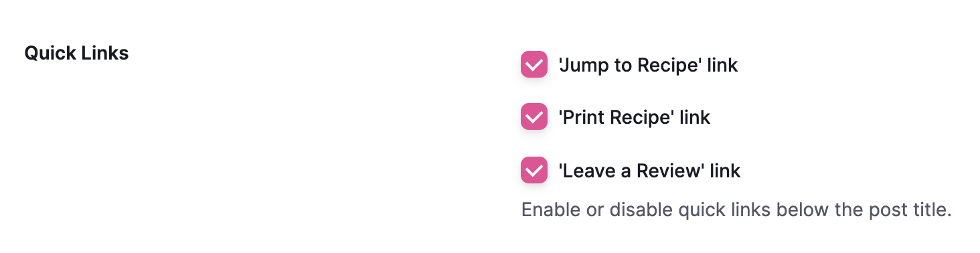Screen dimensions: 980x253
Task: Disable the Jump to Recipe quick link
Action: tap(534, 65)
